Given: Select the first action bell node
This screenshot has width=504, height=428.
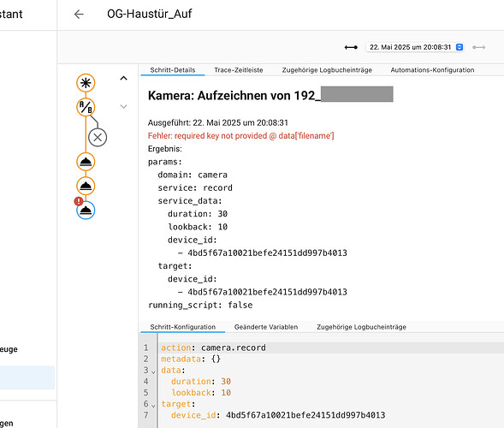Looking at the screenshot, I should (x=86, y=162).
